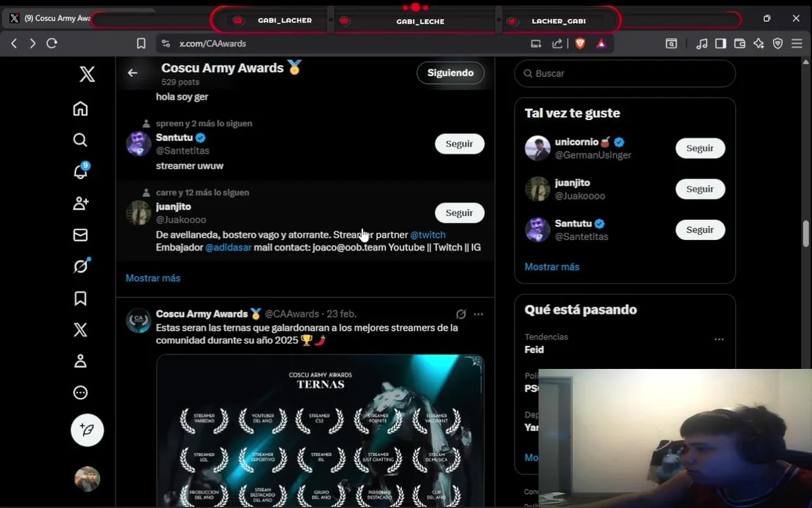Click the X logo at sidebar top
The width and height of the screenshot is (812, 508).
[x=87, y=74]
